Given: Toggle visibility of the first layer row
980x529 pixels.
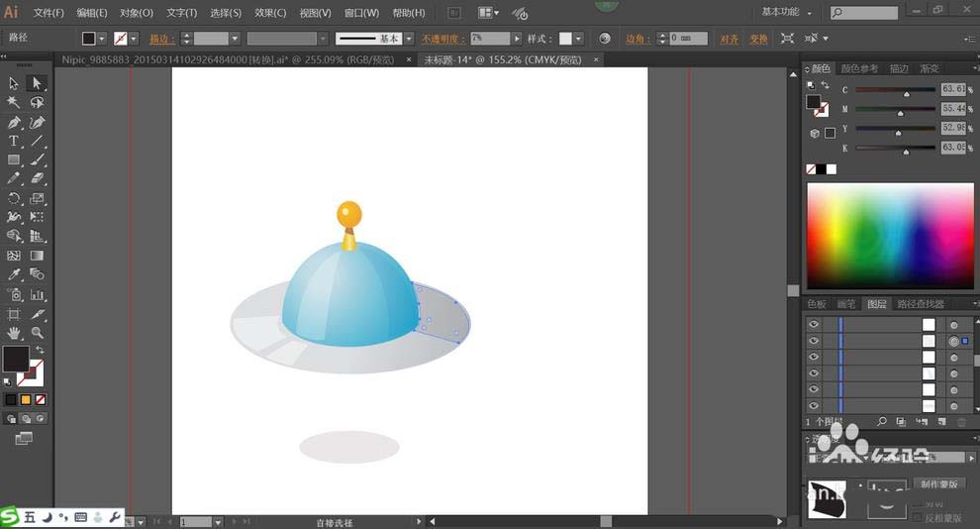Looking at the screenshot, I should (813, 324).
